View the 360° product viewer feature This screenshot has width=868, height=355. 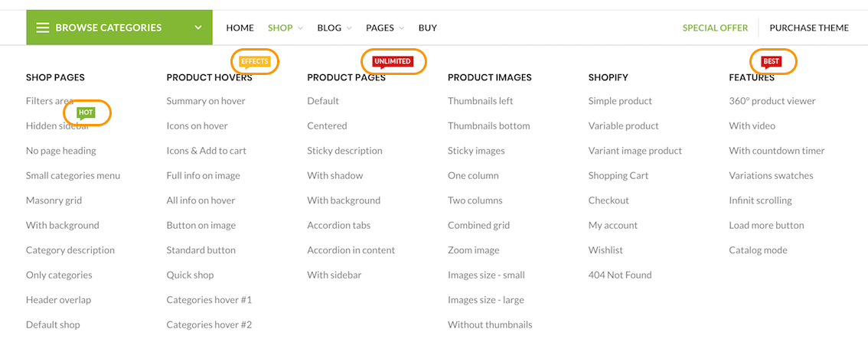tap(772, 101)
